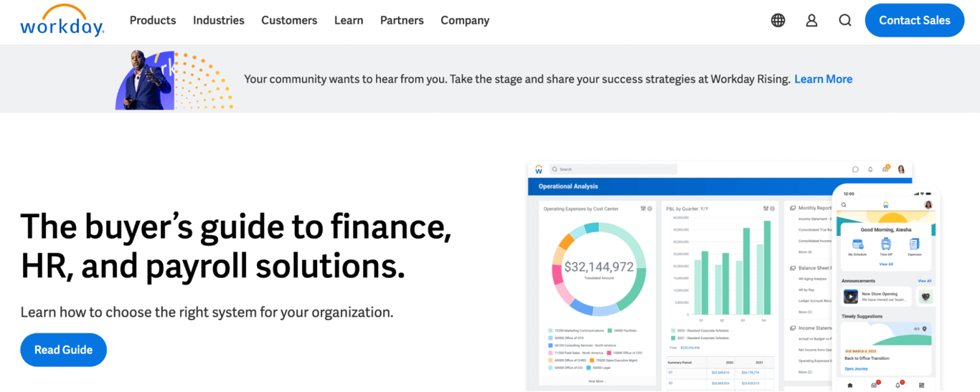Viewport: 980px width, 392px height.
Task: Open the Learn menu item
Action: point(349,21)
